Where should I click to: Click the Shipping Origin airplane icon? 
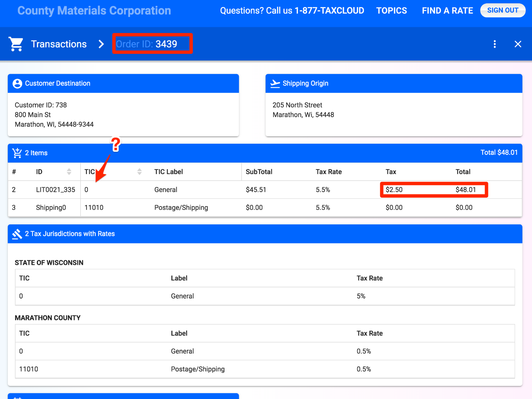point(275,83)
